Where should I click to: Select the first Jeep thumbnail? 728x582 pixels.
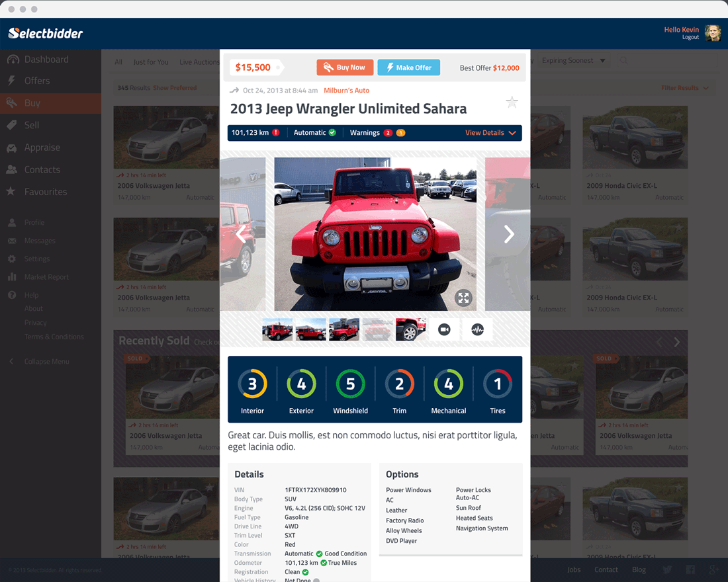[277, 329]
